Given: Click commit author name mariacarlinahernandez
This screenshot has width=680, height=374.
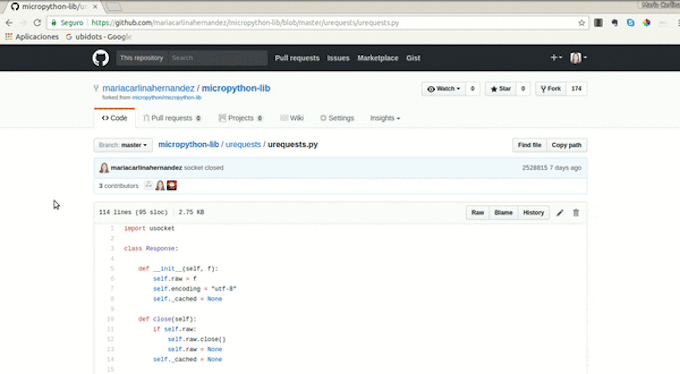Looking at the screenshot, I should (146, 167).
